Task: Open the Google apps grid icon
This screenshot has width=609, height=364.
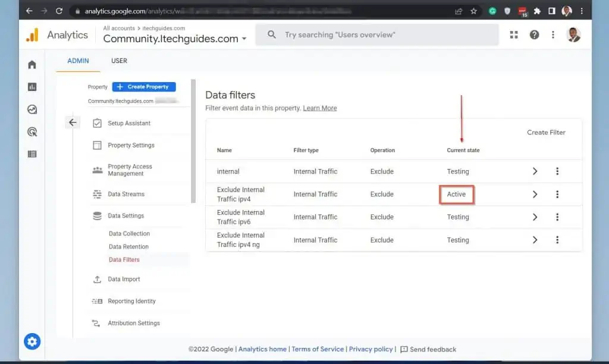Action: coord(514,35)
